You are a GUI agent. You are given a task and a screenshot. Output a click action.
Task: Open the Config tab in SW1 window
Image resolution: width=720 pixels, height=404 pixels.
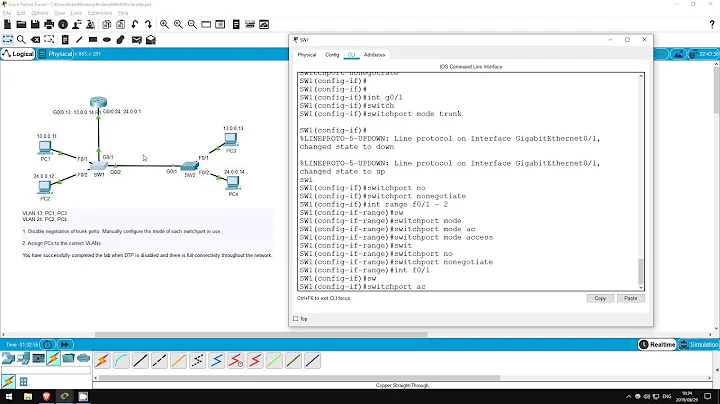(x=332, y=55)
